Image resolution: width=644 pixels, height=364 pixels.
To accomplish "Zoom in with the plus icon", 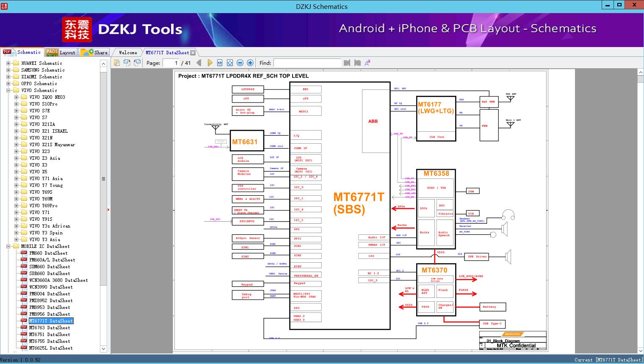I will [x=250, y=63].
